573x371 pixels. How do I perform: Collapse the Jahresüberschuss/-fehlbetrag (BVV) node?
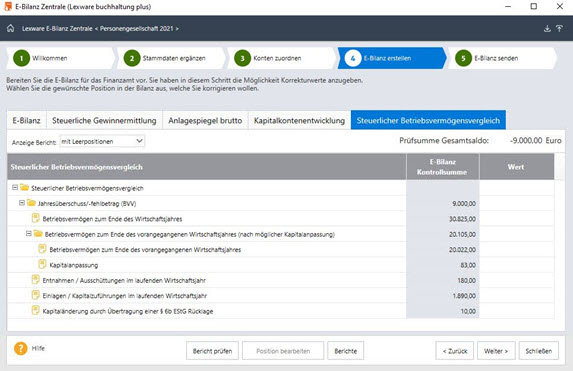coord(22,203)
